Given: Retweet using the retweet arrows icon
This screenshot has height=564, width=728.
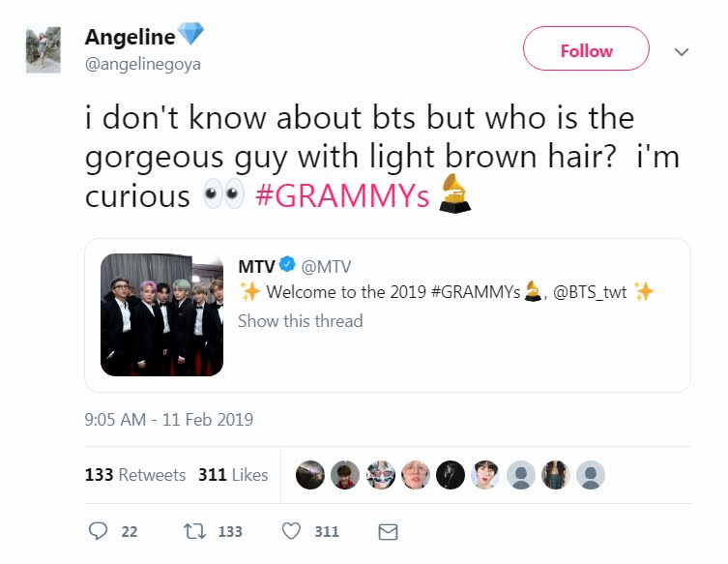Looking at the screenshot, I should coord(194,531).
